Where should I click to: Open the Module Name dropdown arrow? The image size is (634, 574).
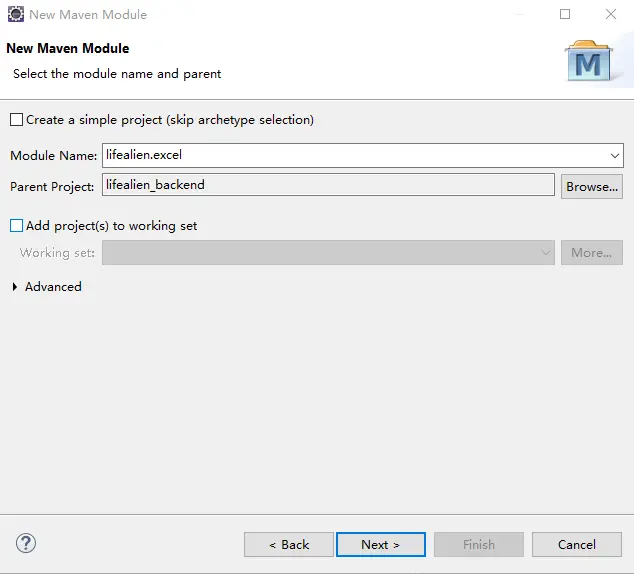[615, 156]
